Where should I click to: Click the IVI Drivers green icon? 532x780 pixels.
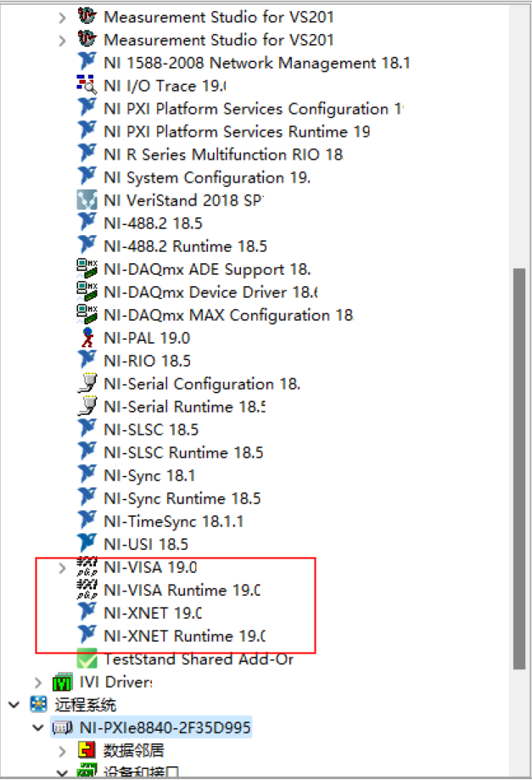pyautogui.click(x=63, y=682)
